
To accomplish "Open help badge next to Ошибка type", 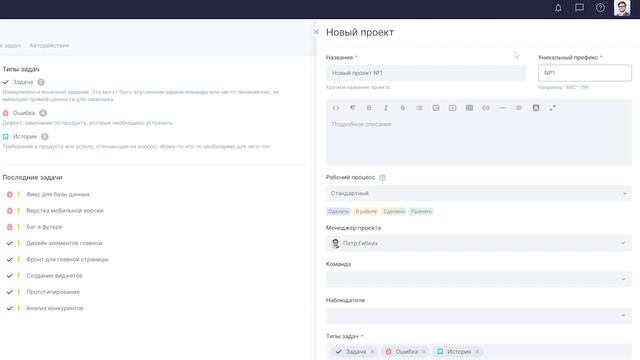I will point(43,113).
